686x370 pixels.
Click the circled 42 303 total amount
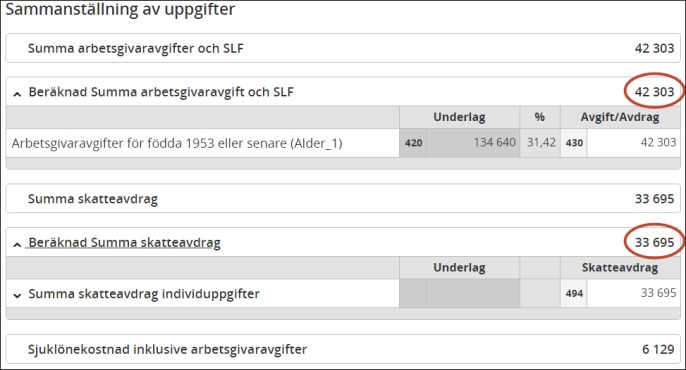pyautogui.click(x=654, y=92)
